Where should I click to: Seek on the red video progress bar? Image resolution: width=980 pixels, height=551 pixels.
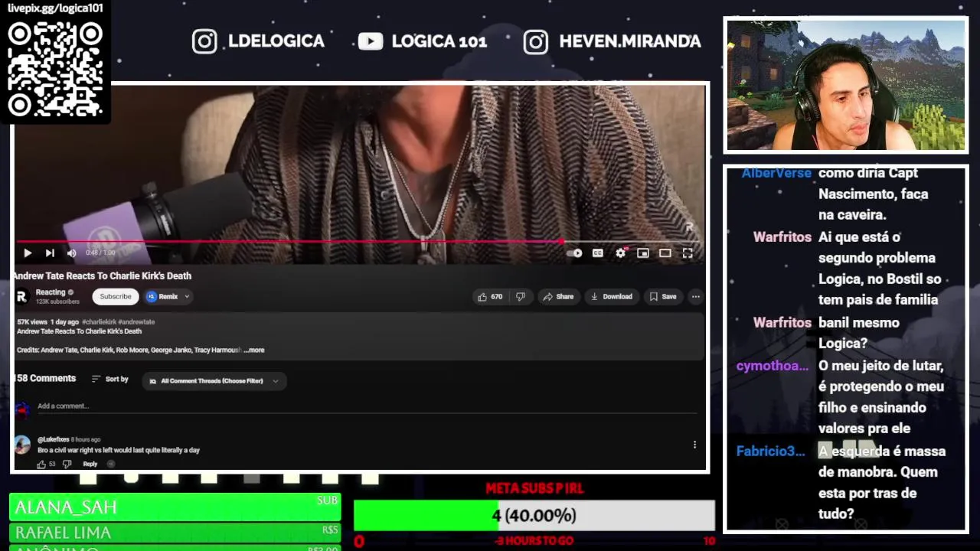[360, 241]
